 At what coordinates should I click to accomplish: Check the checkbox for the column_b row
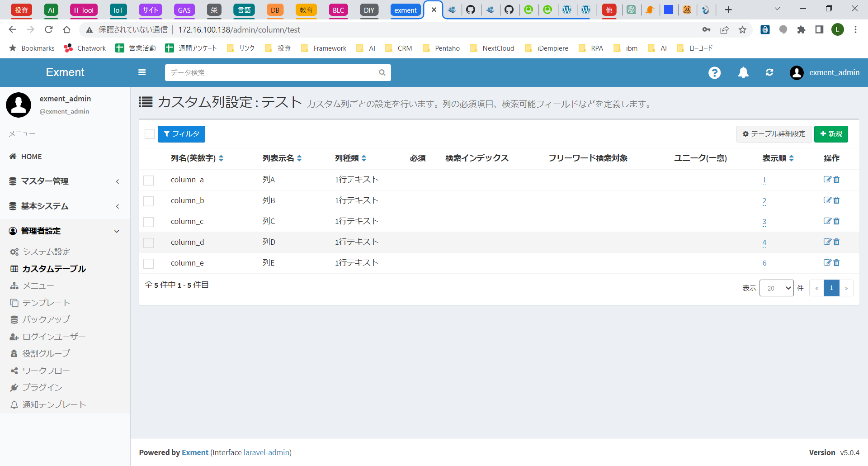[x=149, y=201]
